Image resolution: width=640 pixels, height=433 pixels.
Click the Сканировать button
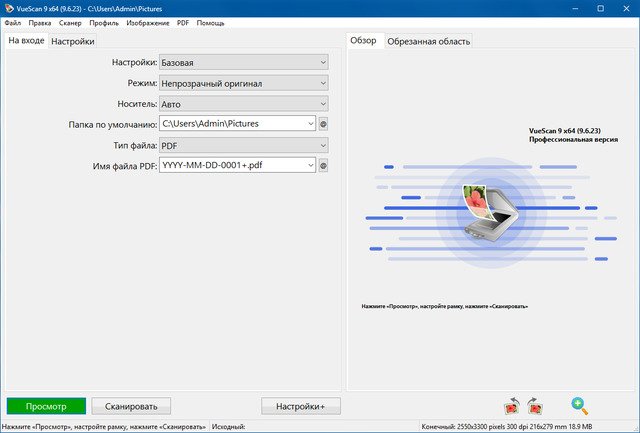point(131,406)
